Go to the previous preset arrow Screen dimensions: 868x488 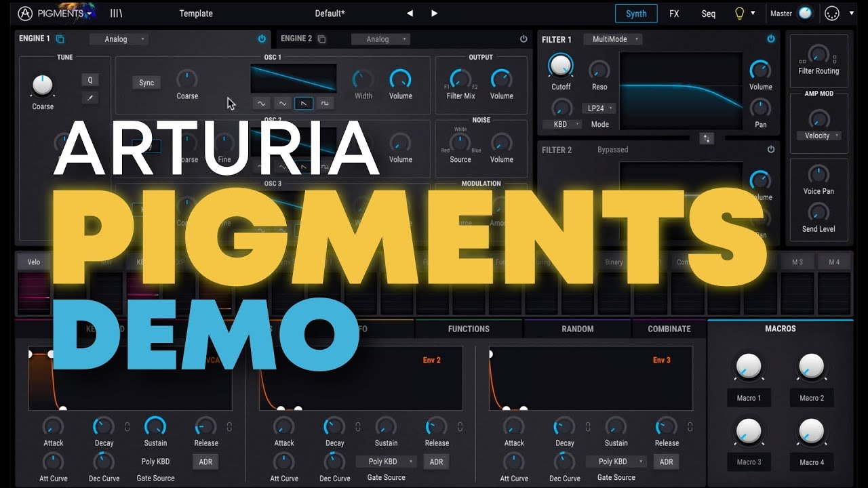tap(410, 14)
